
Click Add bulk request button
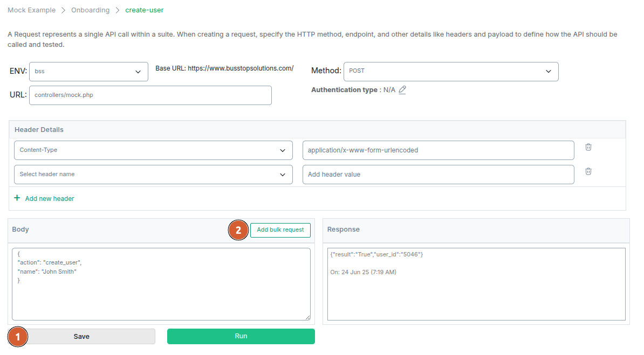[280, 230]
